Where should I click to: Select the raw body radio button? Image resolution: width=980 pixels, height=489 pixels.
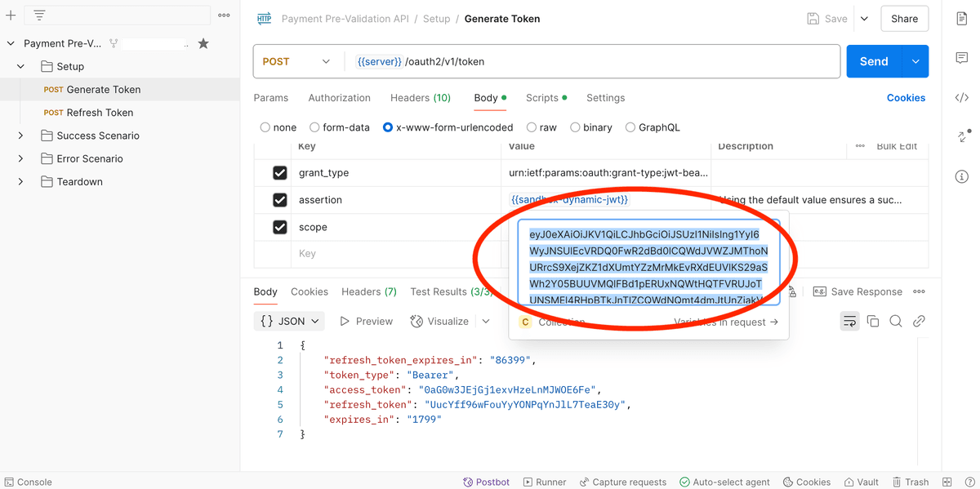point(532,127)
